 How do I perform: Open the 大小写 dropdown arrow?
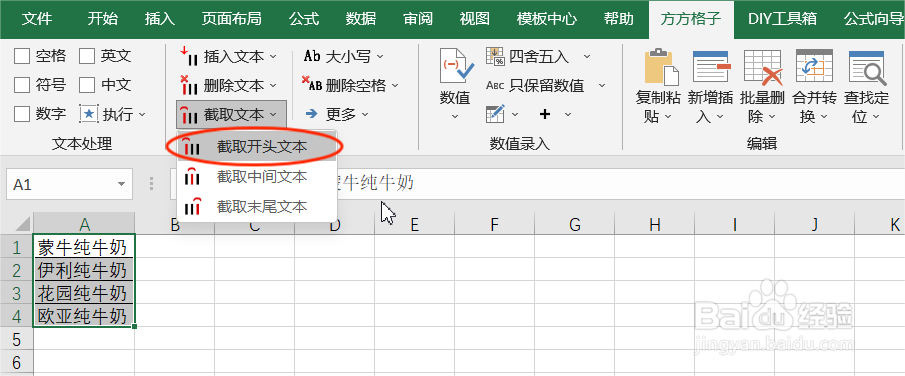380,57
